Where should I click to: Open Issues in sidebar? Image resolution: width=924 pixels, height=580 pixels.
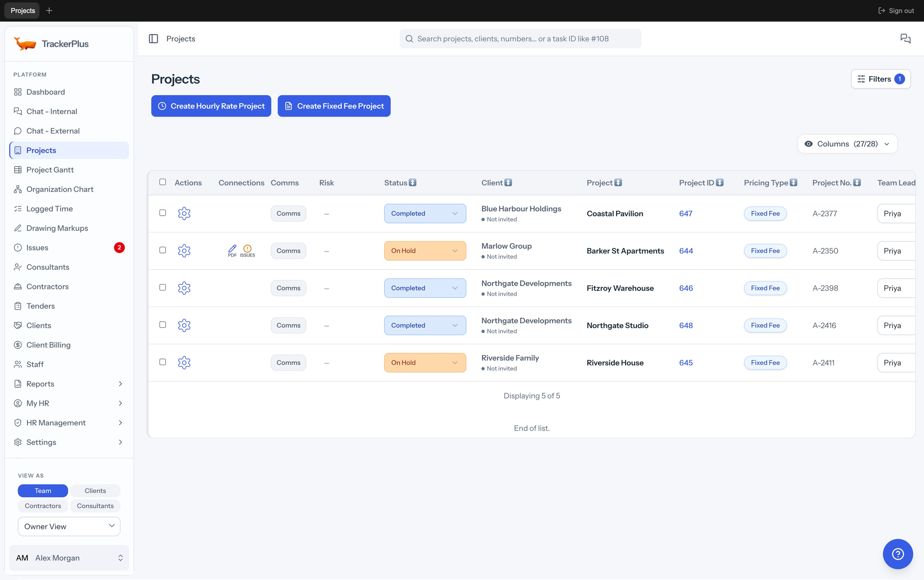click(x=69, y=247)
